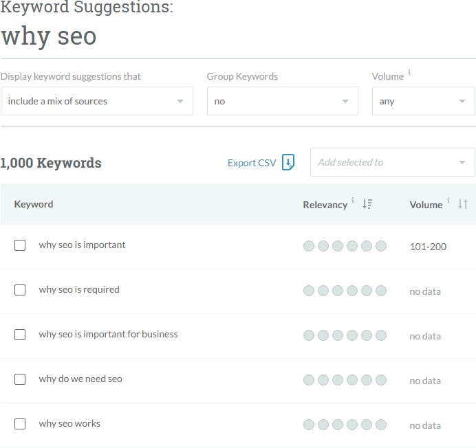The height and width of the screenshot is (448, 476).
Task: Click the Keyword column header
Action: click(x=34, y=204)
